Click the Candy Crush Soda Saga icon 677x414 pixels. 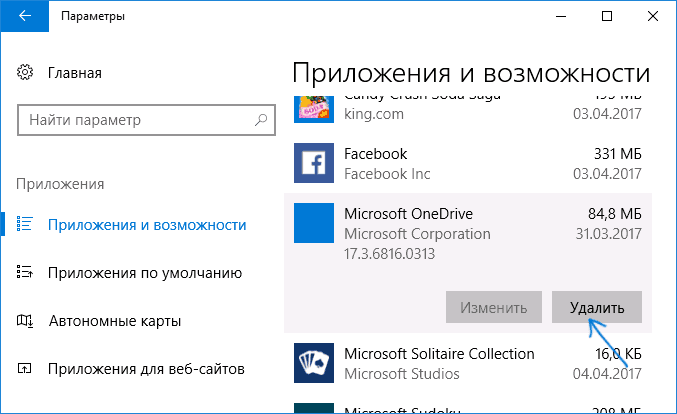(314, 109)
